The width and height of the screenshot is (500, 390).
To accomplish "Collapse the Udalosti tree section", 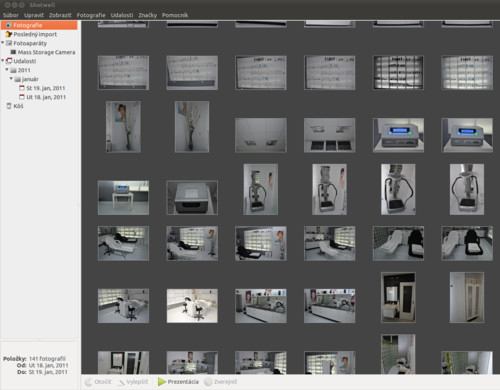I will 3,61.
